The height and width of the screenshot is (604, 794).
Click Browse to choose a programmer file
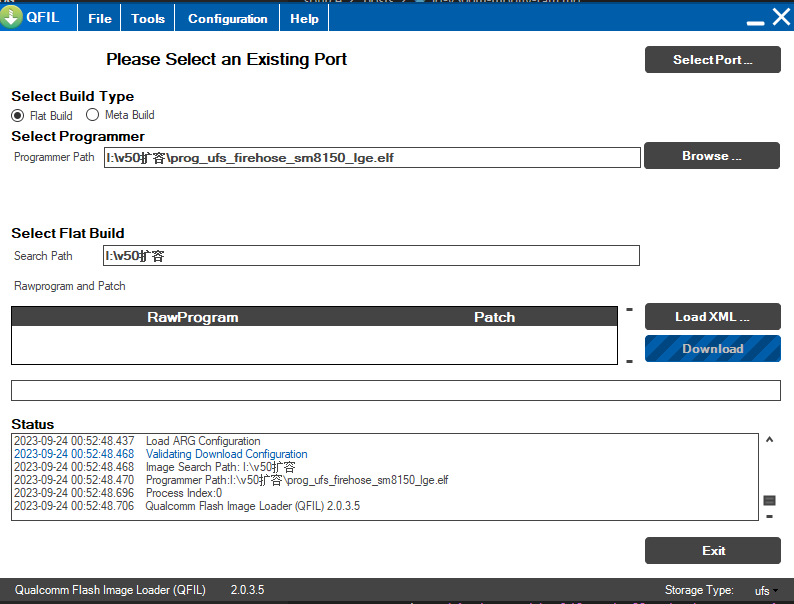(712, 156)
